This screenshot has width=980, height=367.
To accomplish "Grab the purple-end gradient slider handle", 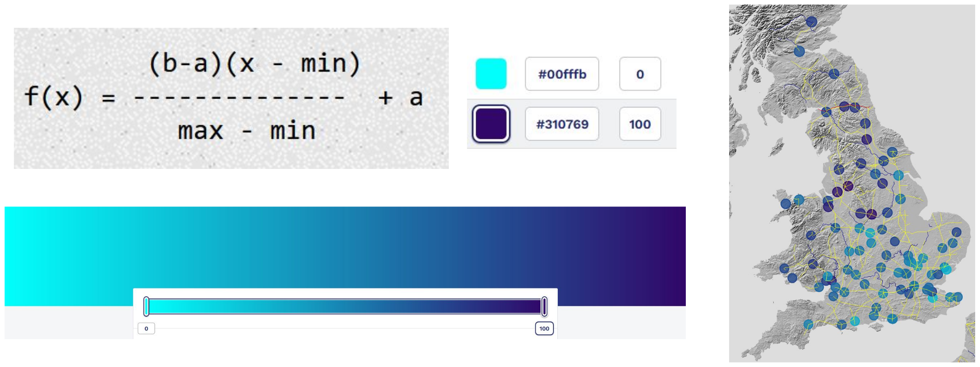I will pyautogui.click(x=544, y=306).
